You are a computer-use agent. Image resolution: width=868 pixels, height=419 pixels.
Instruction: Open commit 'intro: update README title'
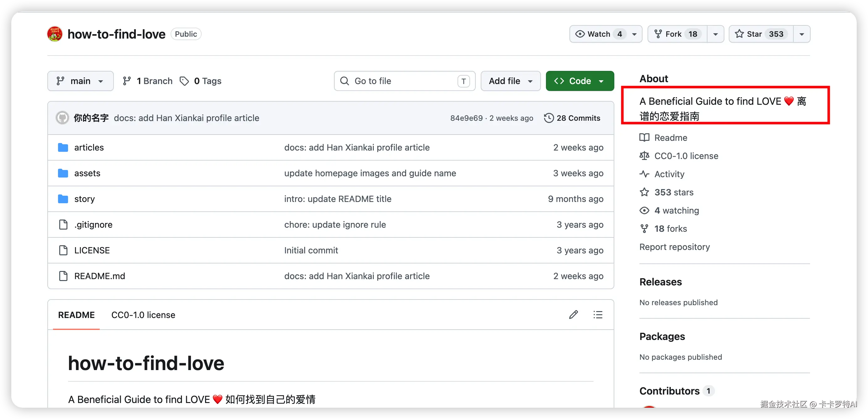pyautogui.click(x=338, y=199)
